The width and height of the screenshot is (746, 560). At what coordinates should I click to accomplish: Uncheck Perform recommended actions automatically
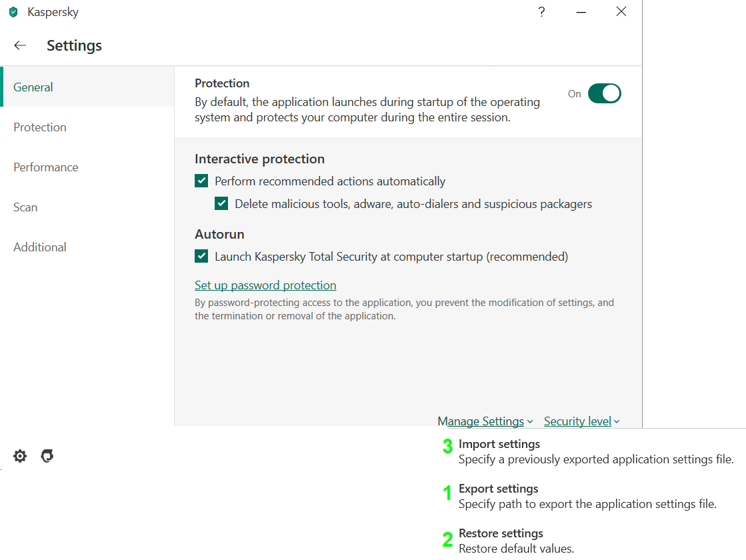coord(201,181)
